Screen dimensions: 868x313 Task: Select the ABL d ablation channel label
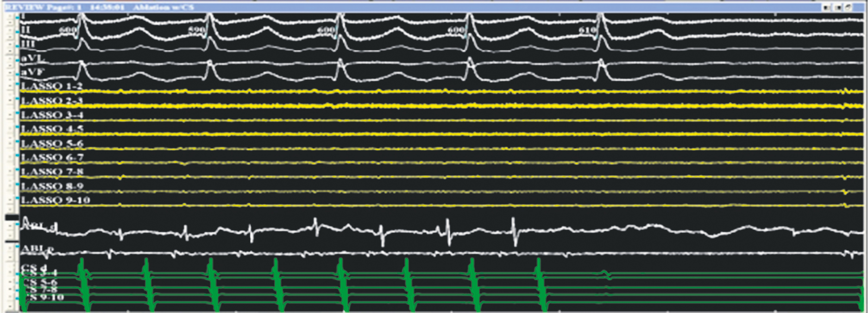40,227
